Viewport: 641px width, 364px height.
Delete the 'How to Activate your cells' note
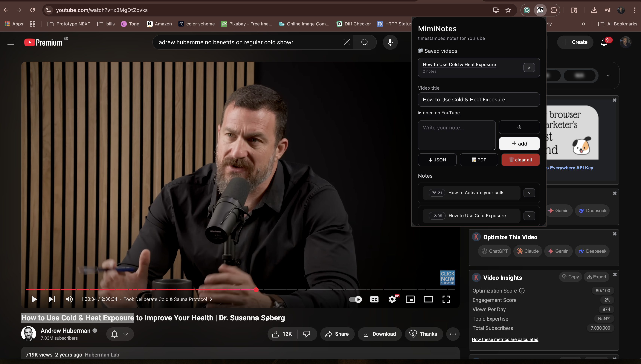[529, 193]
